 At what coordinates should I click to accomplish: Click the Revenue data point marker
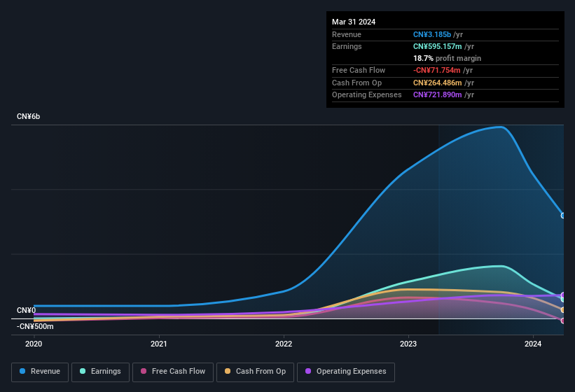(x=563, y=216)
